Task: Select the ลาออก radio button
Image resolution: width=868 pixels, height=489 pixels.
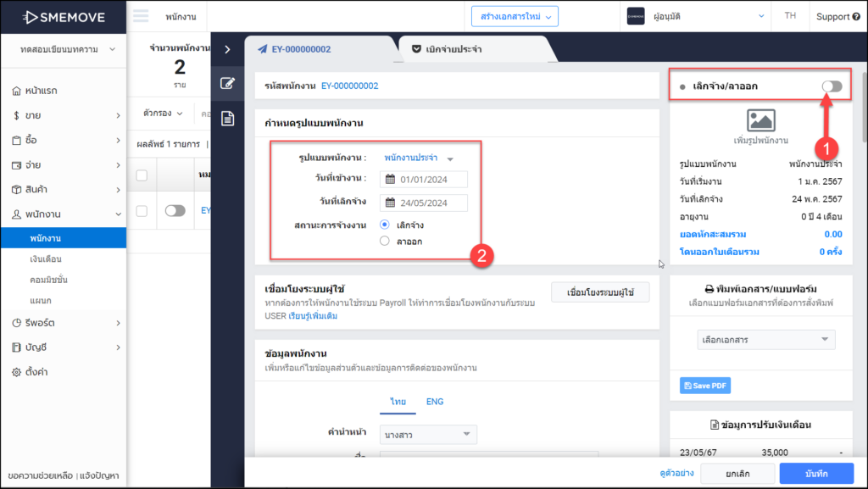Action: pos(385,242)
